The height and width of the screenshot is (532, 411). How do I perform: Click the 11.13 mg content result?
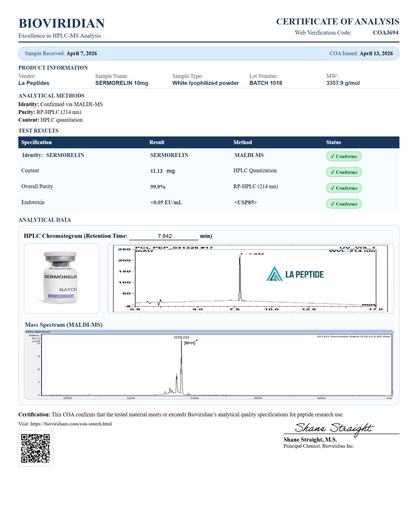pyautogui.click(x=162, y=171)
